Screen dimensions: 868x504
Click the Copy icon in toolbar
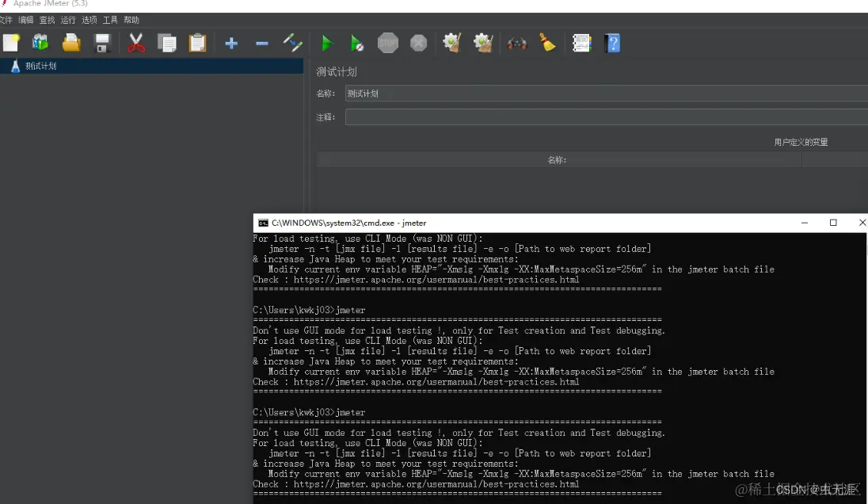tap(166, 43)
